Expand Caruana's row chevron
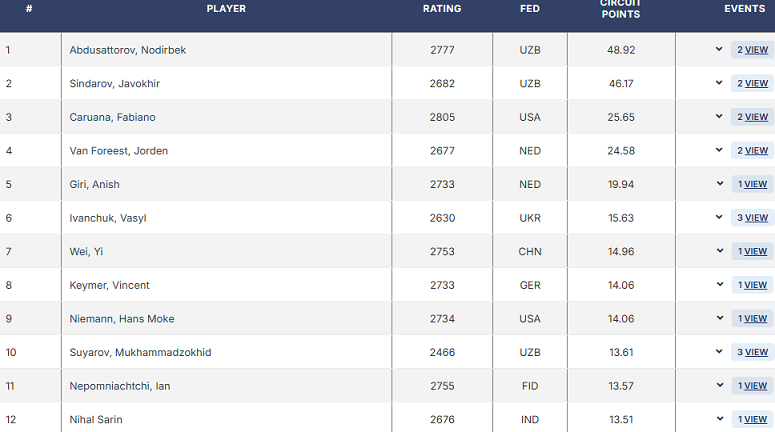This screenshot has width=775, height=432. pyautogui.click(x=719, y=116)
